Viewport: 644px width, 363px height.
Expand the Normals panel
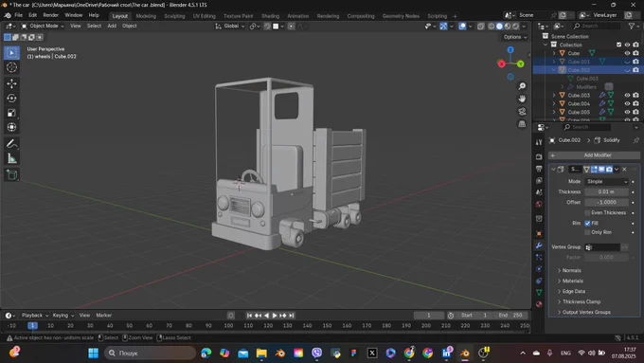(571, 270)
